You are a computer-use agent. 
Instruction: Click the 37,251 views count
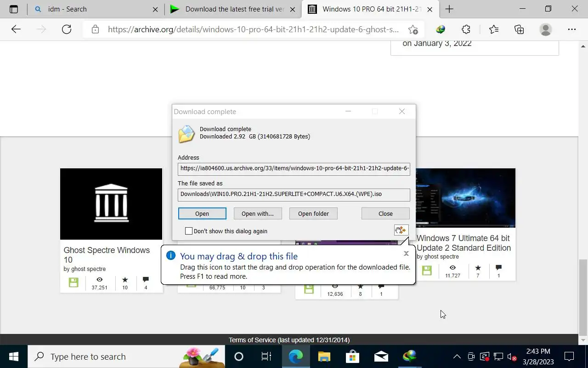99,287
